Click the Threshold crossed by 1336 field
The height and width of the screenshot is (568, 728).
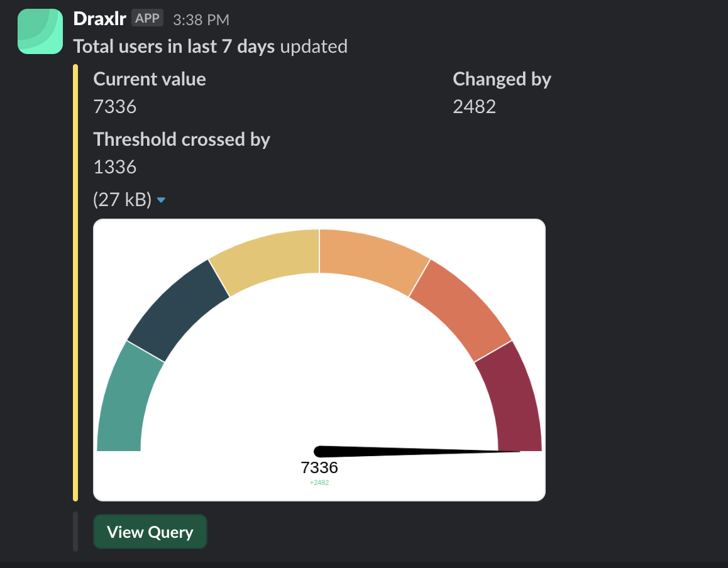pyautogui.click(x=182, y=153)
